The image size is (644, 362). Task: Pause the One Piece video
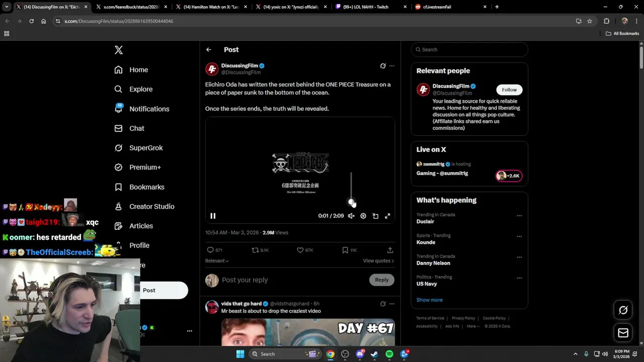[x=213, y=216]
